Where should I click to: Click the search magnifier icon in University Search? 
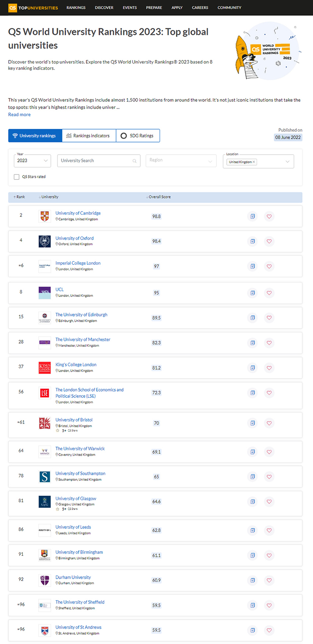pos(134,161)
